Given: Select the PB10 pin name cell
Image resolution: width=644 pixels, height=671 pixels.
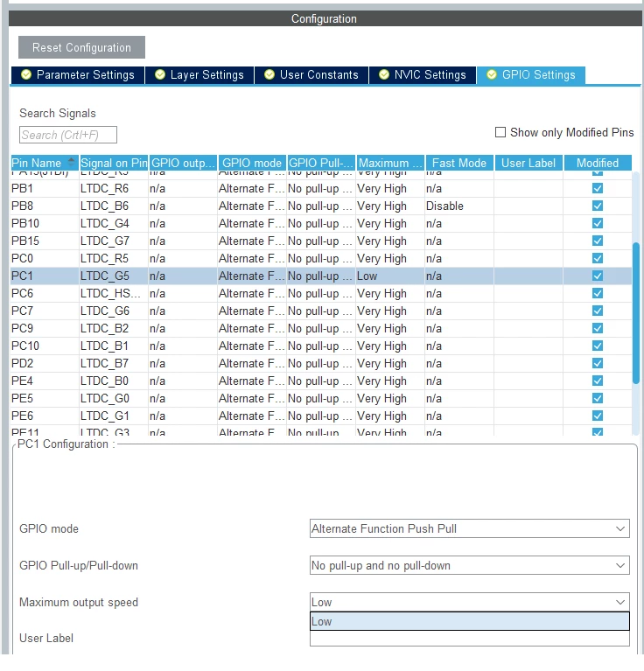Looking at the screenshot, I should [x=45, y=223].
